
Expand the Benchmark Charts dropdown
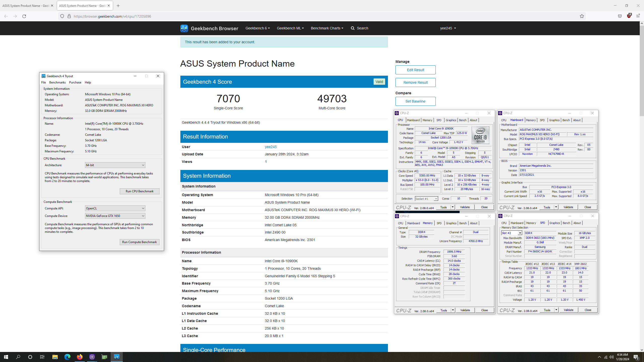click(x=327, y=28)
